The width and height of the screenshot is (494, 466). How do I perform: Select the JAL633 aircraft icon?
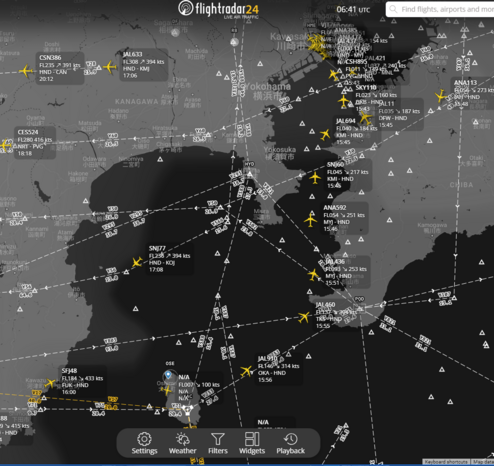110,67
